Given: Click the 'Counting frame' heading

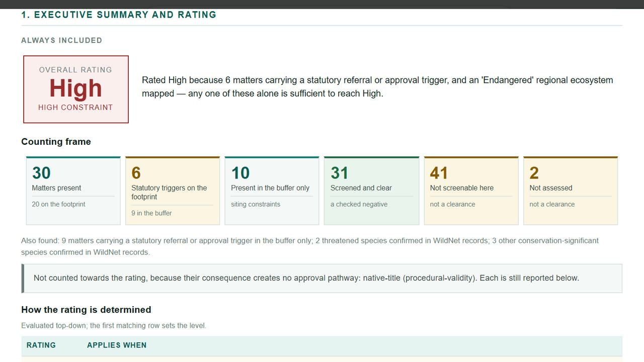Looking at the screenshot, I should 56,142.
